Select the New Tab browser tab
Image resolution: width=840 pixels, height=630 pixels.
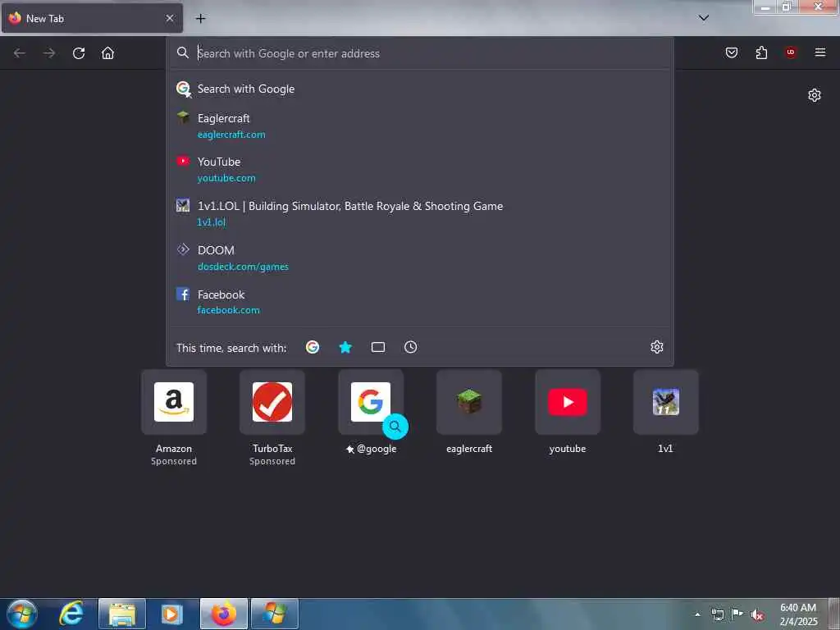92,18
